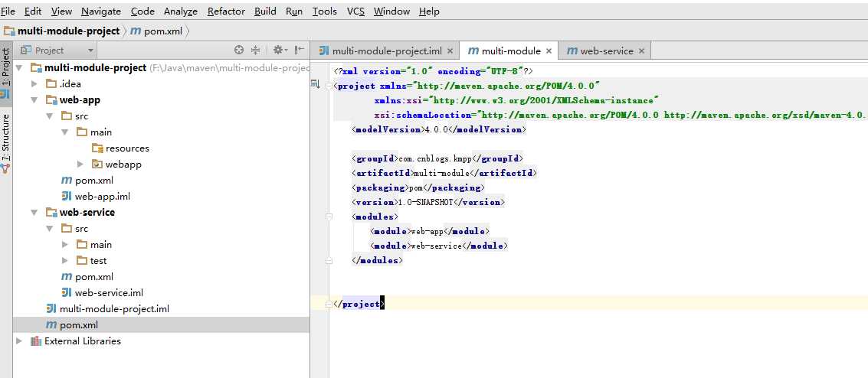Viewport: 868px width, 378px height.
Task: Click the scroll from source target icon
Action: [x=238, y=51]
